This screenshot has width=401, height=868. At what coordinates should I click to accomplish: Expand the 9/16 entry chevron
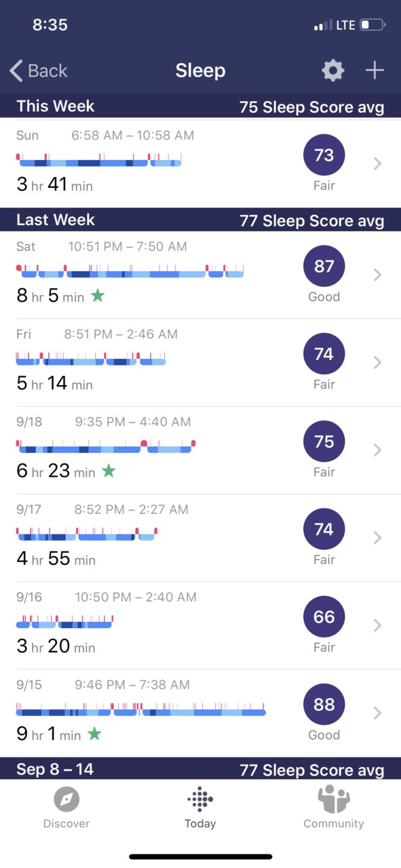(378, 625)
